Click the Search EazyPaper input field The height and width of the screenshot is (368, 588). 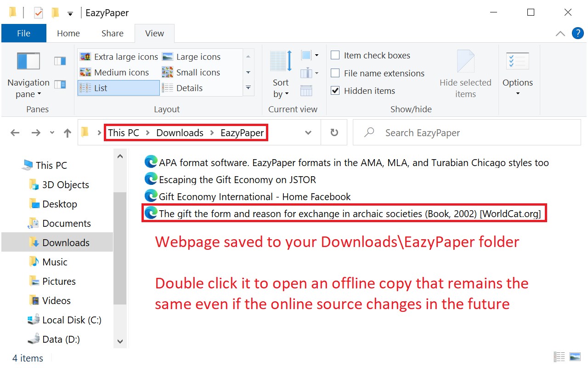467,133
